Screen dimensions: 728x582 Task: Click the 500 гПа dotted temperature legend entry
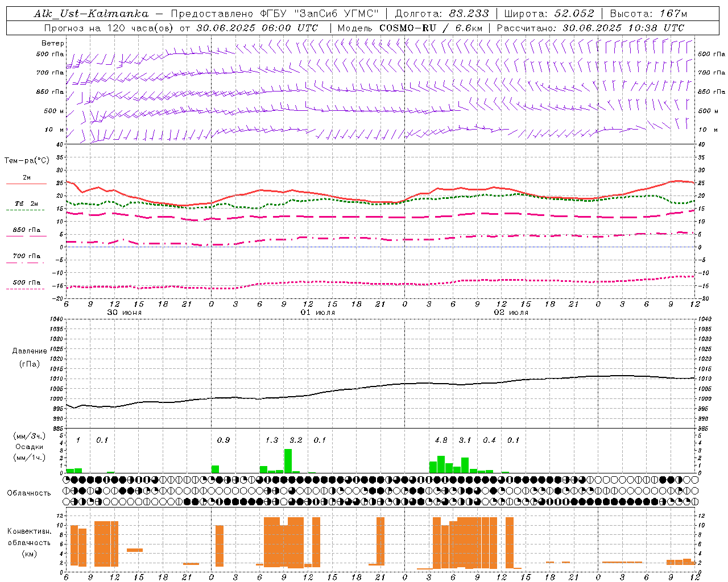[x=26, y=282]
